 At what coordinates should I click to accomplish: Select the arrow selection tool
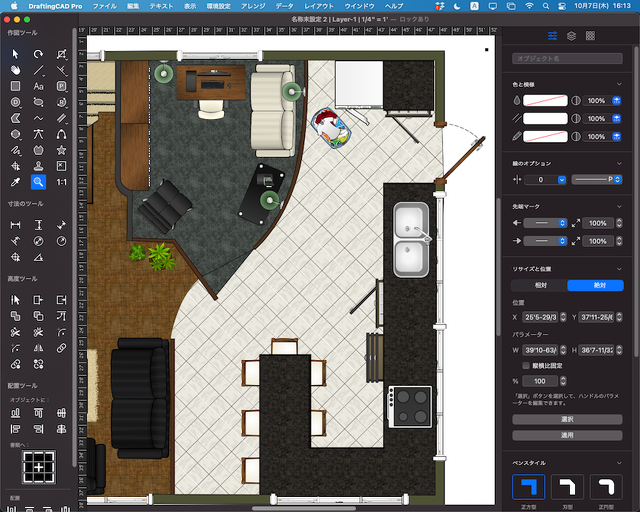point(15,54)
